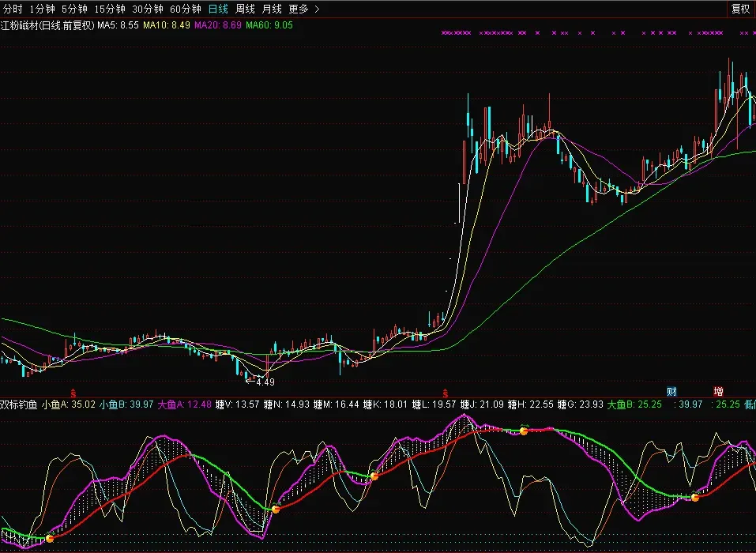Click the blue 财 financial marker
The image size is (756, 553).
[x=671, y=391]
